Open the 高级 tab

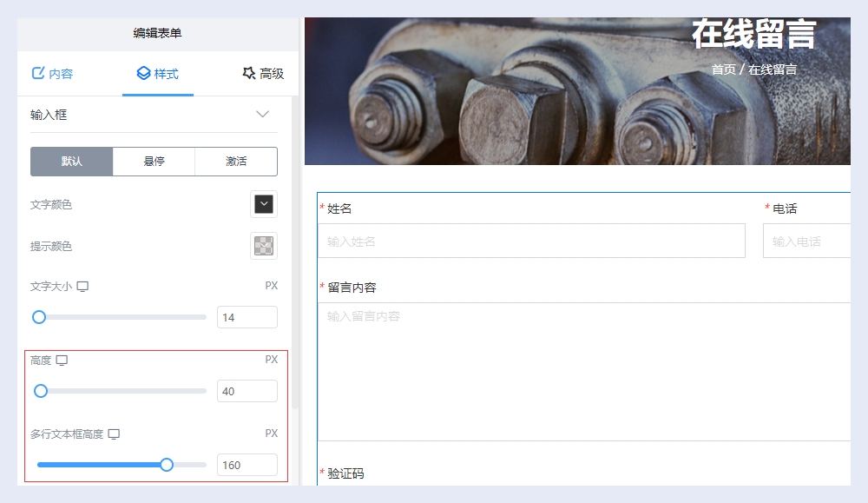[263, 74]
